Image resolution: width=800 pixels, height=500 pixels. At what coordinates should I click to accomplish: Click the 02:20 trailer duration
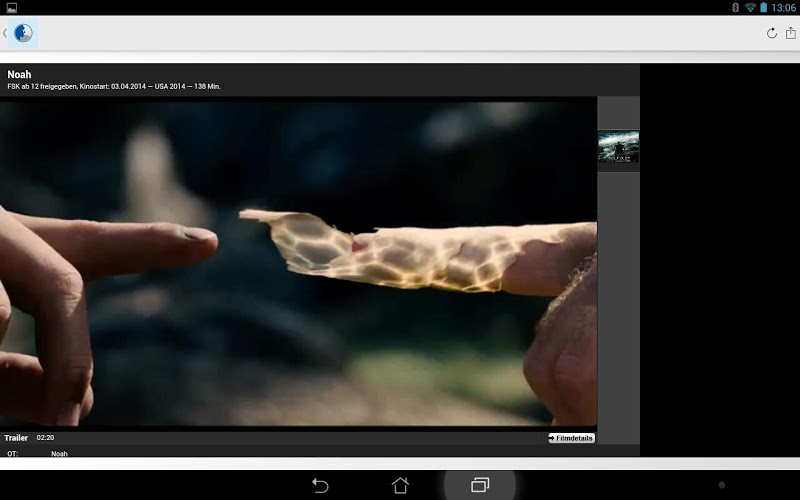click(45, 438)
